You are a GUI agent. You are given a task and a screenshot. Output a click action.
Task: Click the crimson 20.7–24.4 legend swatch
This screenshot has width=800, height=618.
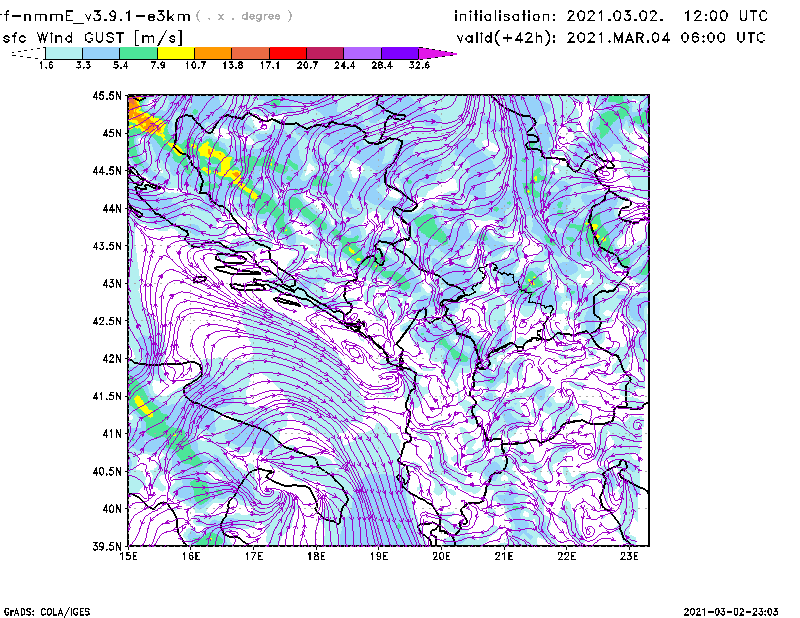click(x=325, y=53)
